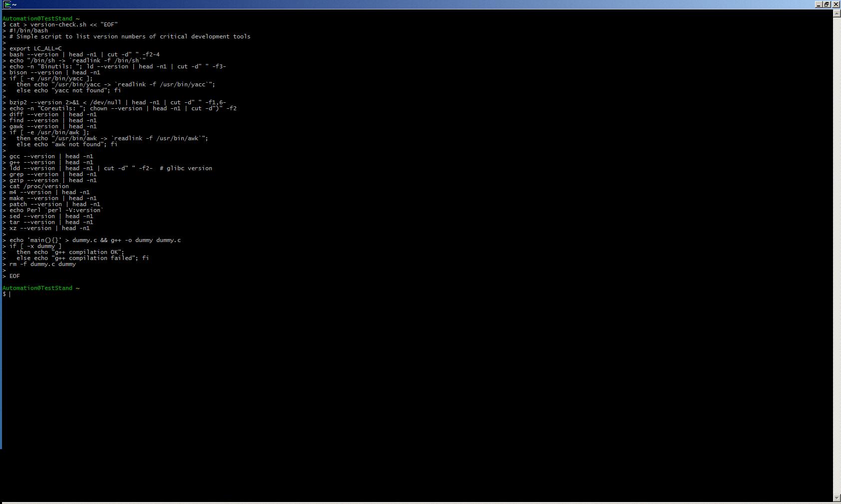This screenshot has width=841, height=504.
Task: Click the terminal title bar
Action: pyautogui.click(x=400, y=4)
